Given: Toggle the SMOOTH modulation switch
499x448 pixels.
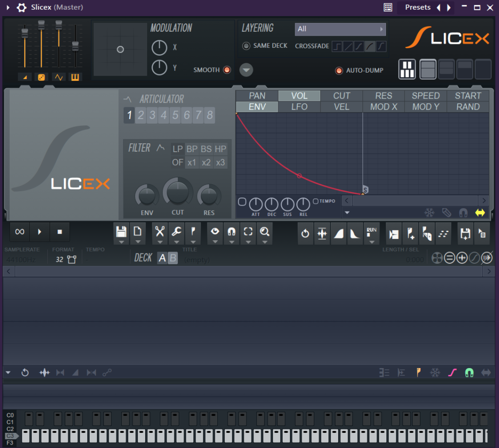Looking at the screenshot, I should click(227, 70).
